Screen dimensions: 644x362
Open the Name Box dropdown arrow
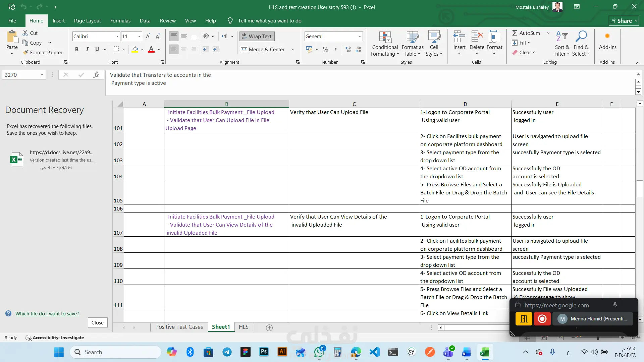pos(42,75)
